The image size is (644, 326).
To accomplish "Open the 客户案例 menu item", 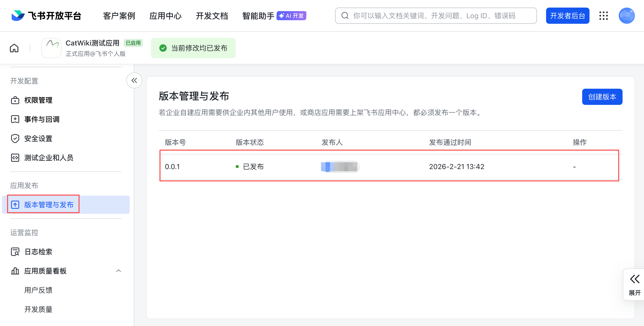I will pos(119,16).
